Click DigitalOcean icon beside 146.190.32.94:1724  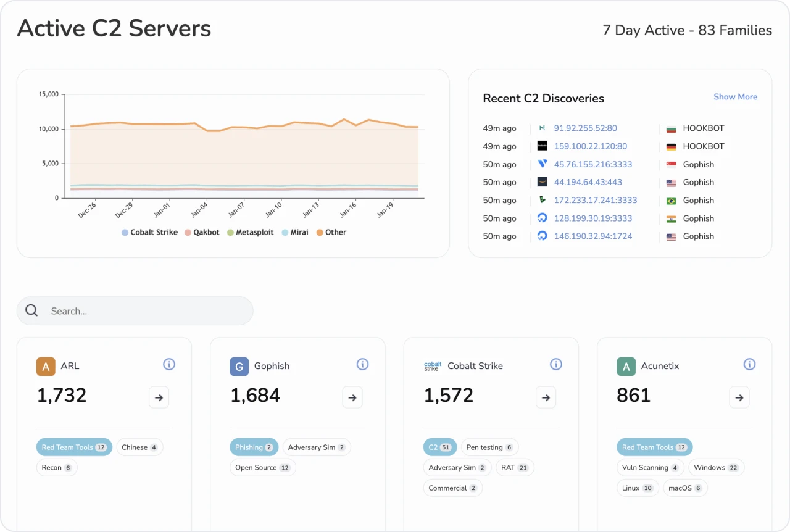(x=542, y=236)
